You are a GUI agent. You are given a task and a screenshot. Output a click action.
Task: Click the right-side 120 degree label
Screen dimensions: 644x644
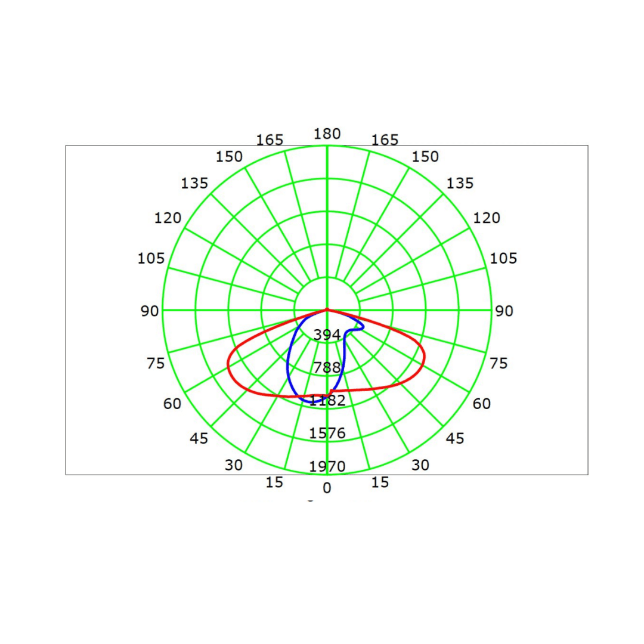487,218
